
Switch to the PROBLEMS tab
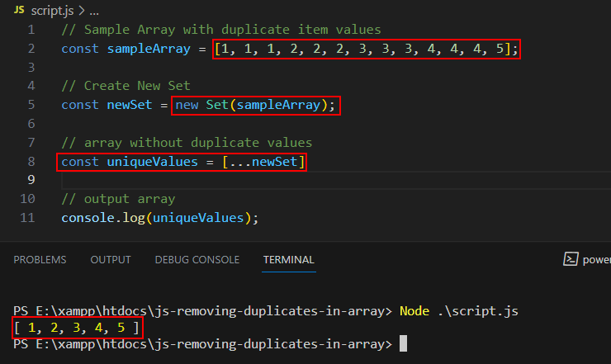[x=40, y=259]
